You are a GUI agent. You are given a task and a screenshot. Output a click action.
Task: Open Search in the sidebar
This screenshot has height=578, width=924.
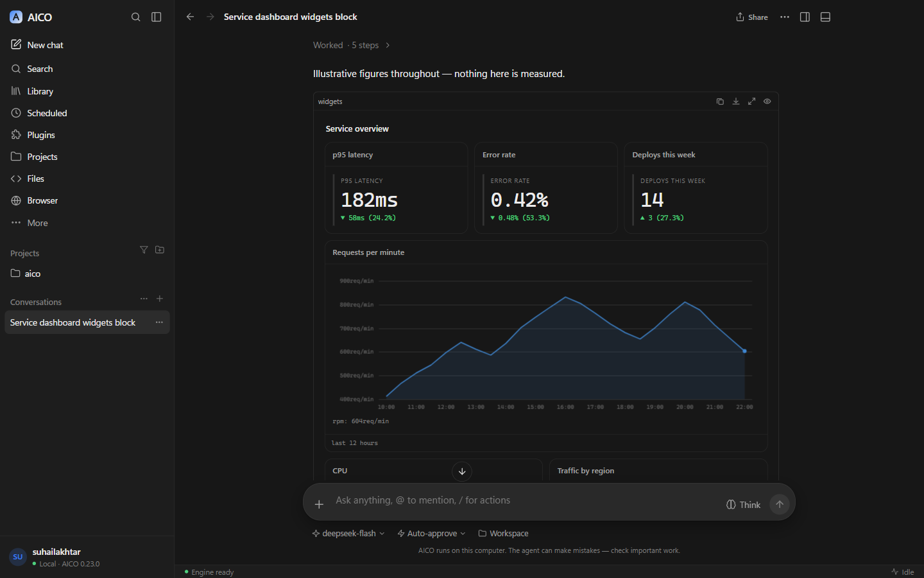click(87, 69)
